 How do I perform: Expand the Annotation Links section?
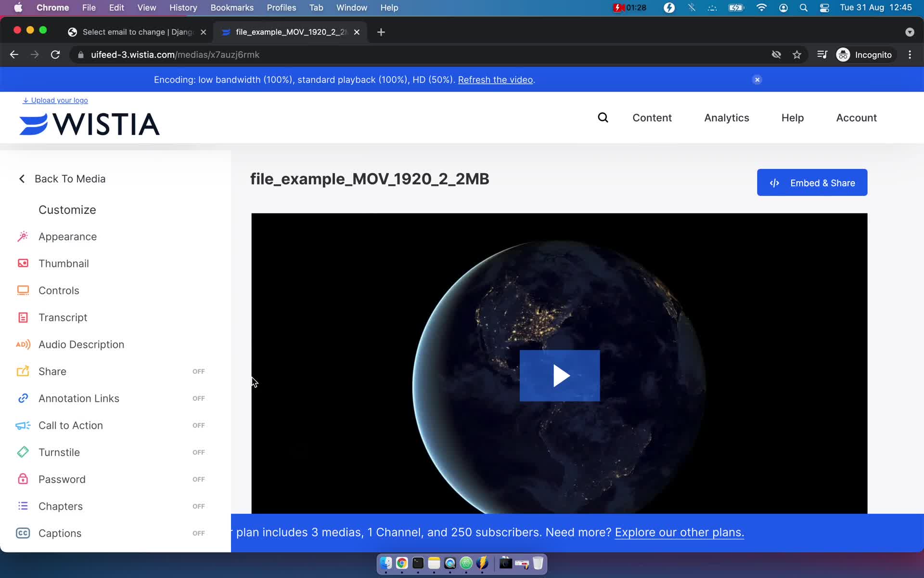78,398
